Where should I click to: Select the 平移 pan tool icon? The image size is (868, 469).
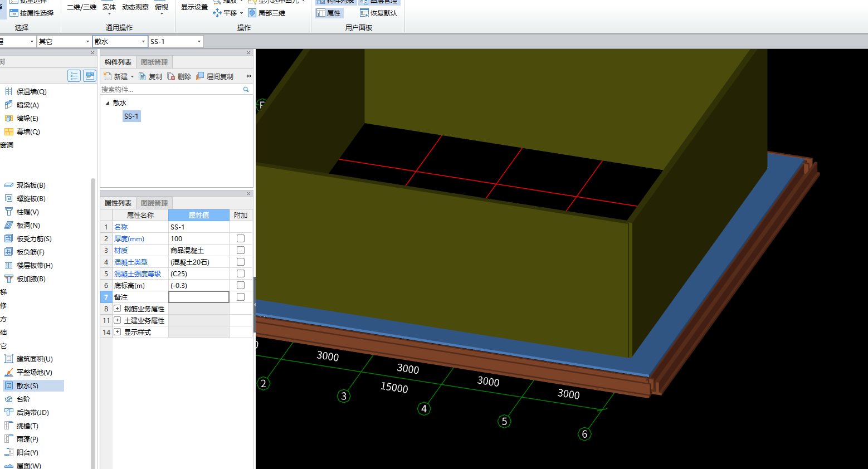pos(217,13)
